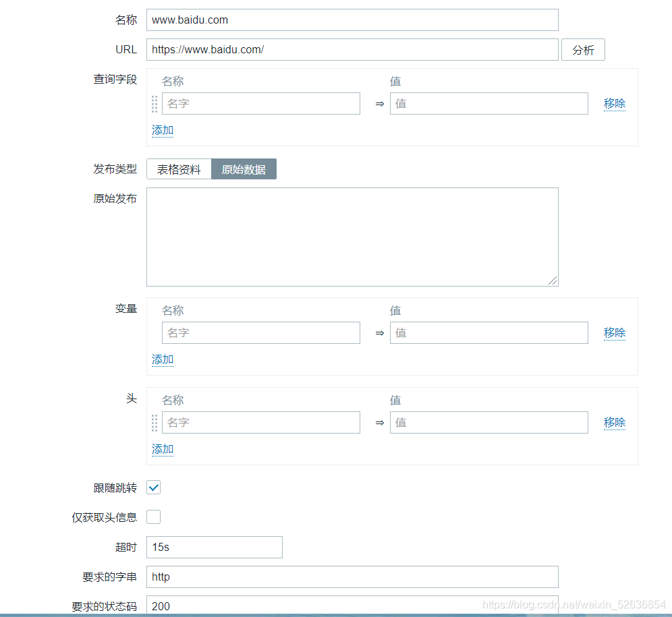Click 添加 under 查询字段
Viewport: 672px width, 617px height.
(163, 130)
